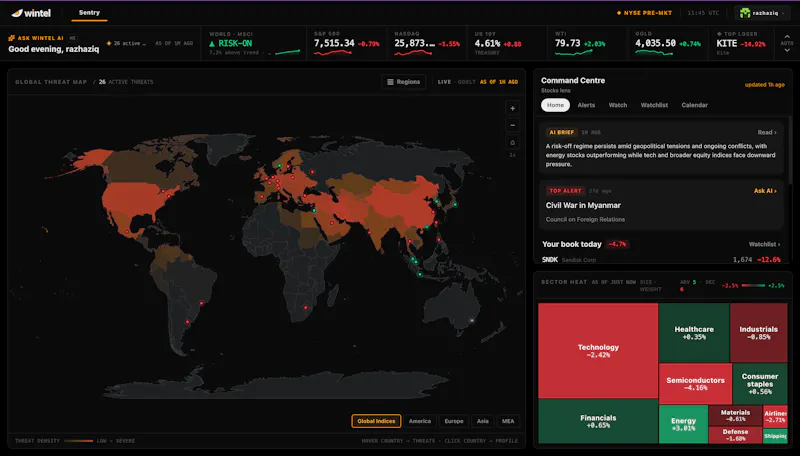The height and width of the screenshot is (456, 800).
Task: Zoom out the map with minus icon
Action: point(513,125)
